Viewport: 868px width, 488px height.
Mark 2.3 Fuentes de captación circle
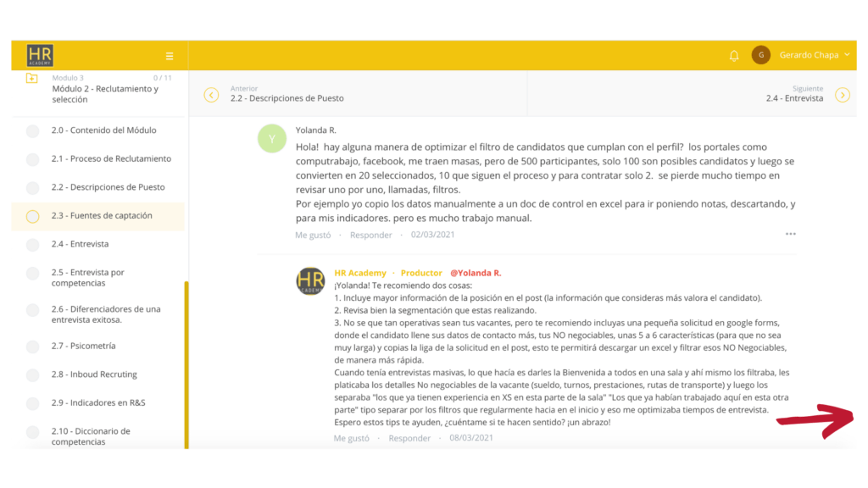33,216
